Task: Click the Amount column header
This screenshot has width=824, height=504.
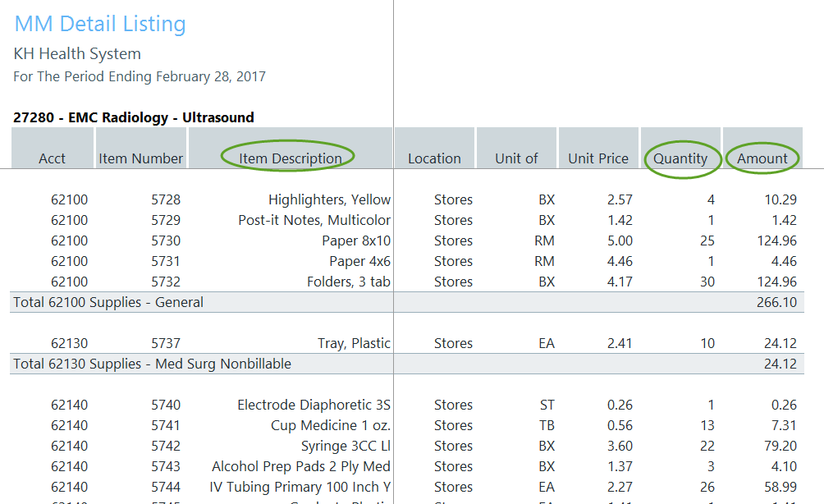Action: pyautogui.click(x=762, y=158)
